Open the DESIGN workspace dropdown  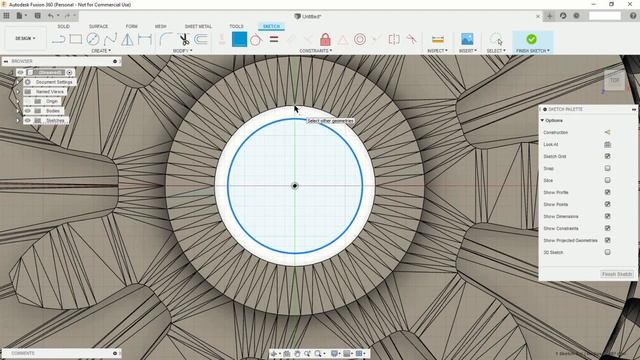(25, 38)
